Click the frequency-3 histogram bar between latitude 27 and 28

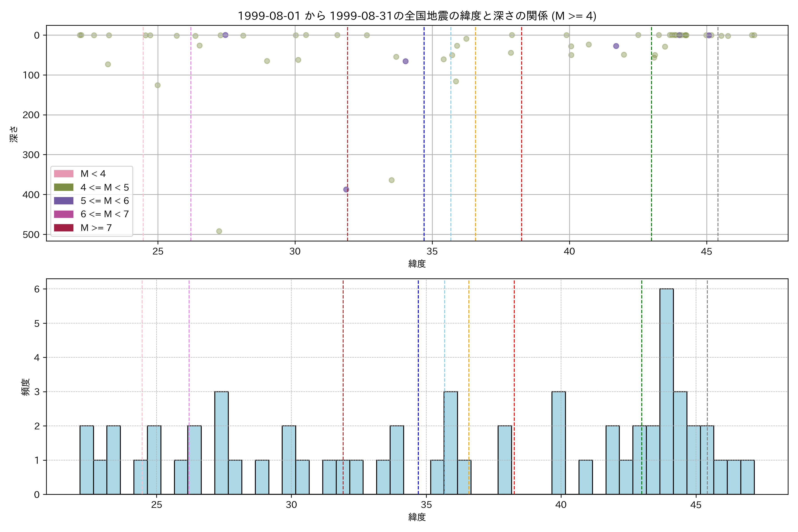click(x=221, y=443)
